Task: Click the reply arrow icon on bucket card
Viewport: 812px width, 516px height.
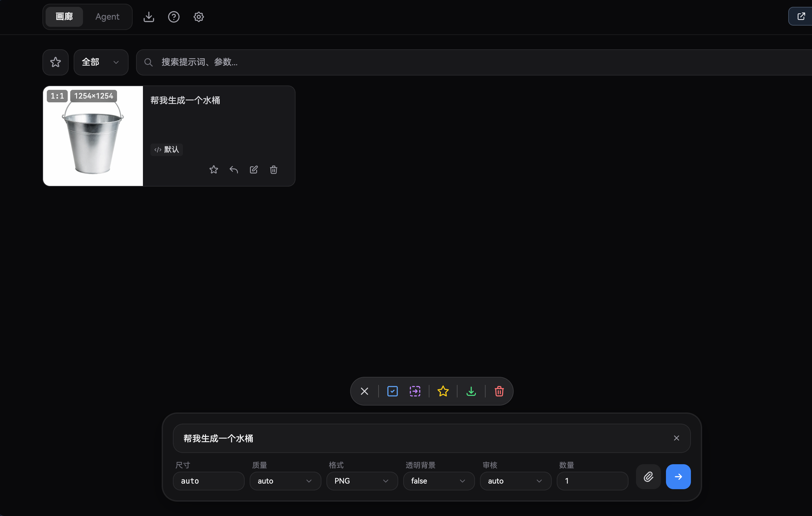Action: click(234, 169)
